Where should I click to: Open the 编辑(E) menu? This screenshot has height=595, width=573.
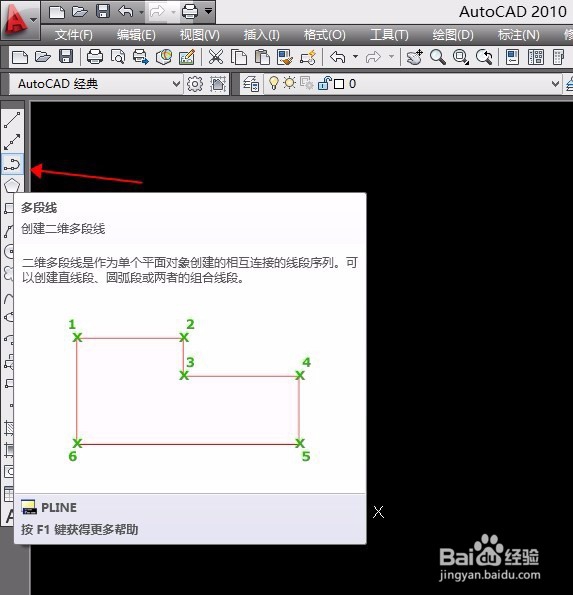coord(136,35)
